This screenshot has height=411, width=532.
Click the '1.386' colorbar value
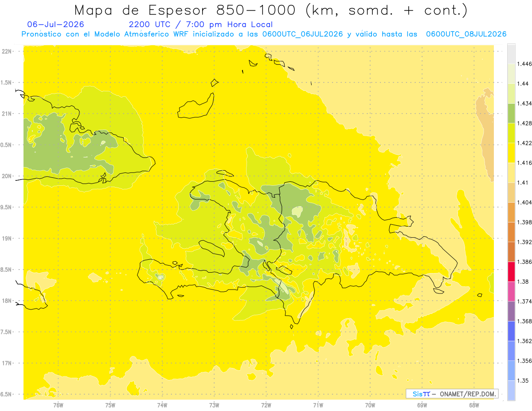(x=525, y=262)
